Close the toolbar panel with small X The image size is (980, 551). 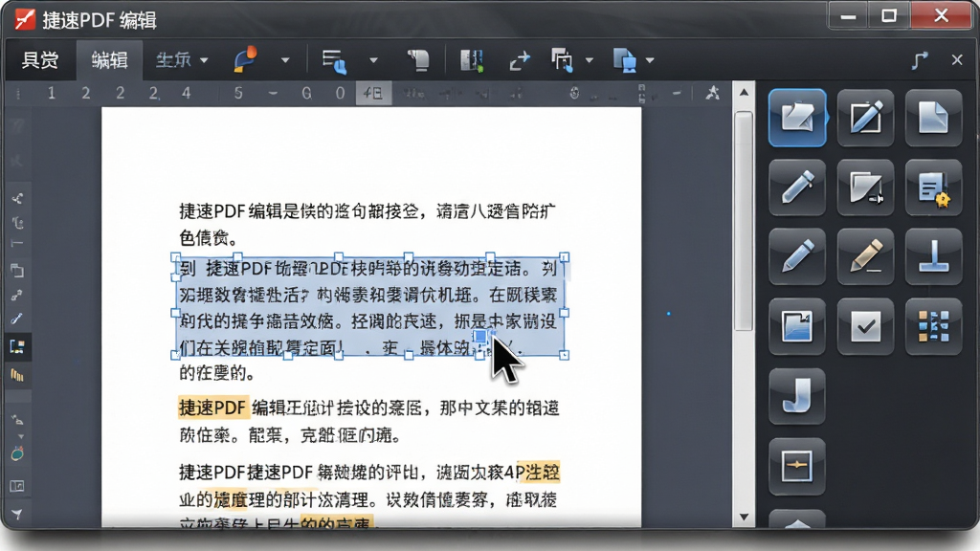(957, 60)
